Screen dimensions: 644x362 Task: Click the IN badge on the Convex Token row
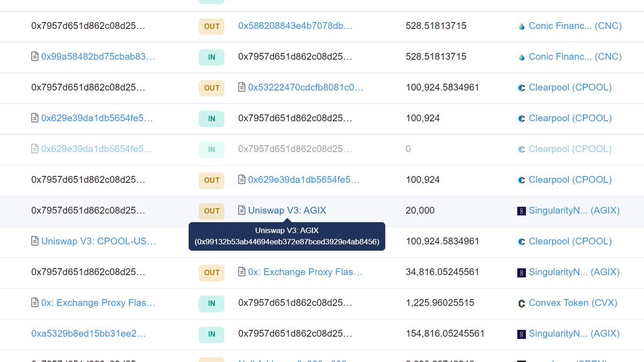211,303
